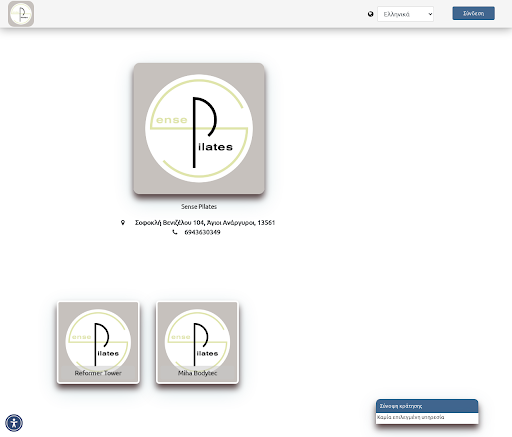Image resolution: width=512 pixels, height=437 pixels.
Task: Click the Σύνοψη κράτησης panel header
Action: 427,406
